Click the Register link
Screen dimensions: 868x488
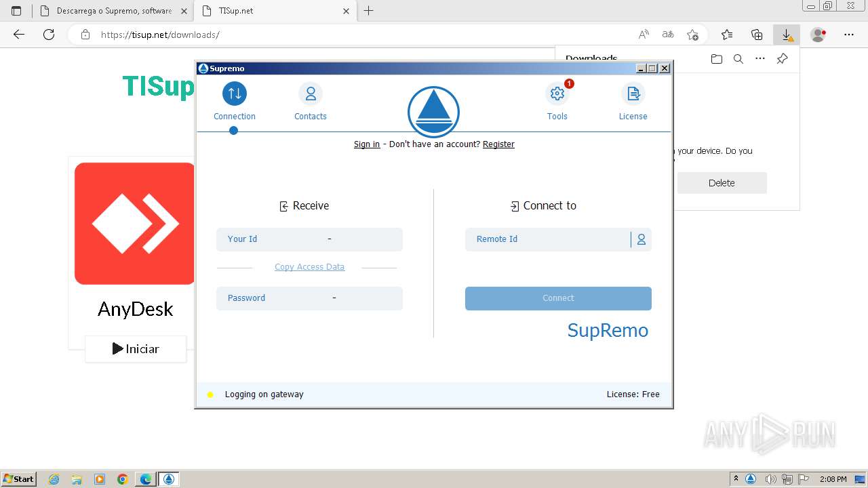[x=498, y=144]
